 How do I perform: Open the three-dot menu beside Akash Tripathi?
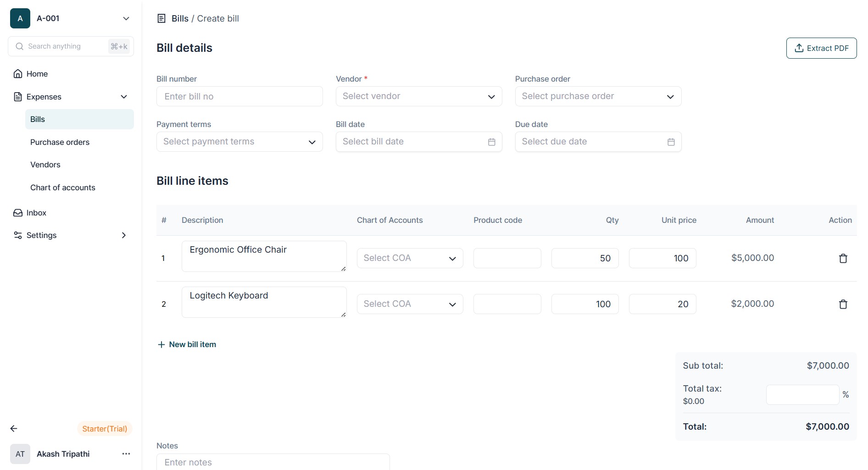[126, 454]
